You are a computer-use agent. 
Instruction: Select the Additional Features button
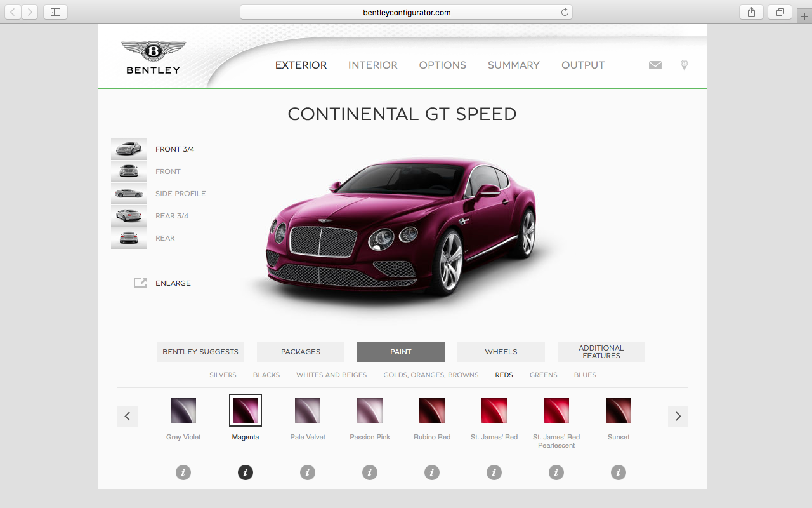tap(601, 352)
